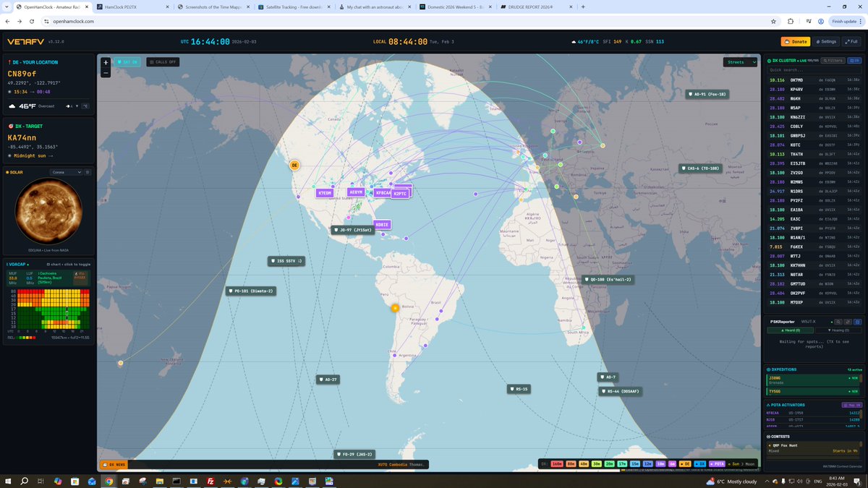Switch to Full screen mode
Screen dimensions: 868x488
coord(850,41)
